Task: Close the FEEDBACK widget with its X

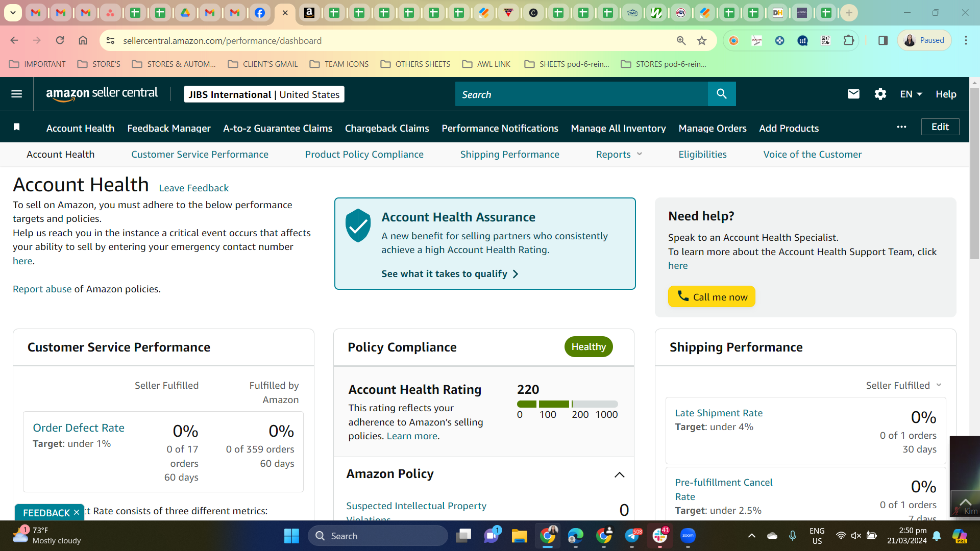Action: coord(77,512)
